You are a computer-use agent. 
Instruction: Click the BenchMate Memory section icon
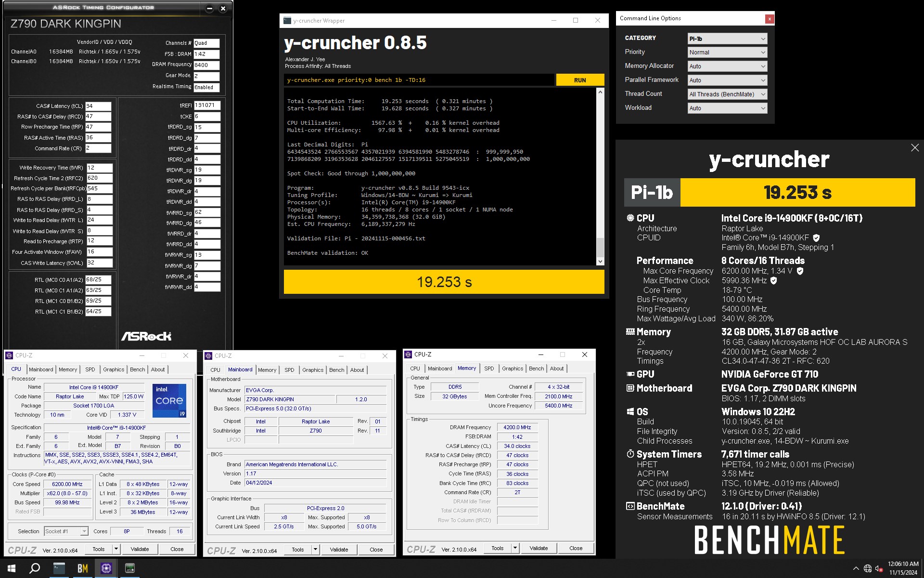click(x=630, y=331)
